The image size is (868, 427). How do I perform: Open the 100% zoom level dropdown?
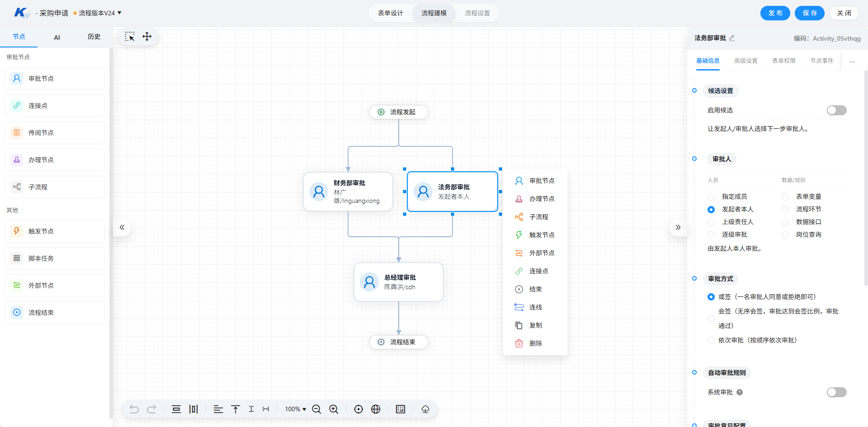point(295,409)
